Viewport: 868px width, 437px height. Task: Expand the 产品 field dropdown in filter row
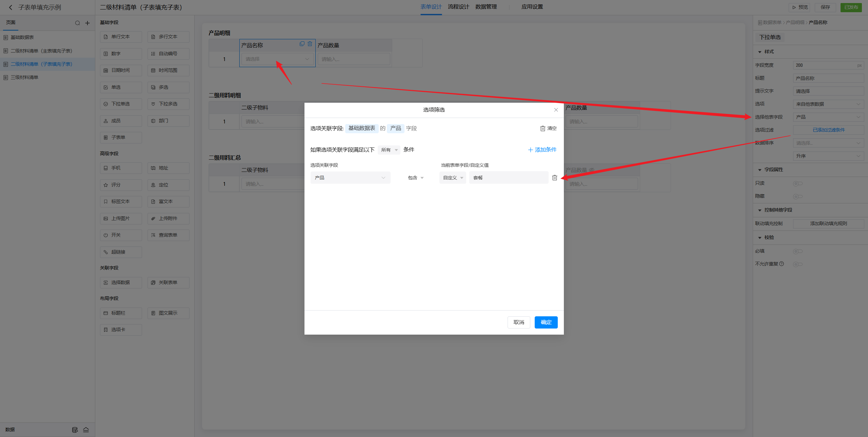pyautogui.click(x=350, y=178)
